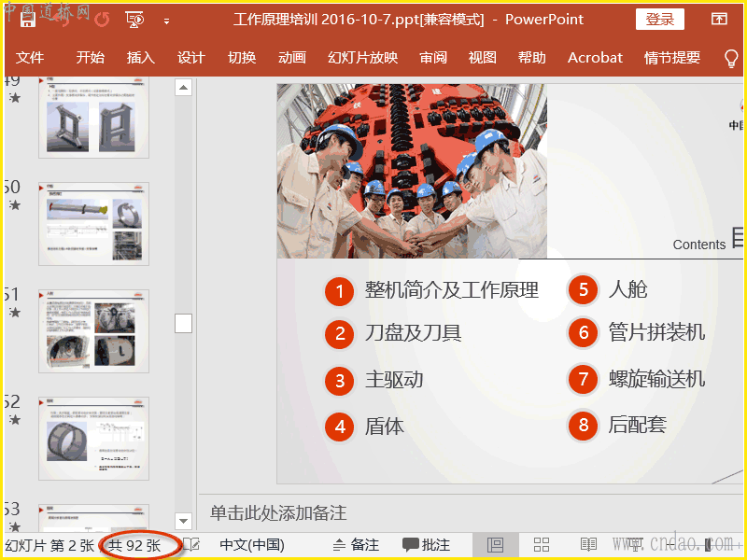Open the Customize Quick Access Toolbar dropdown

click(166, 21)
